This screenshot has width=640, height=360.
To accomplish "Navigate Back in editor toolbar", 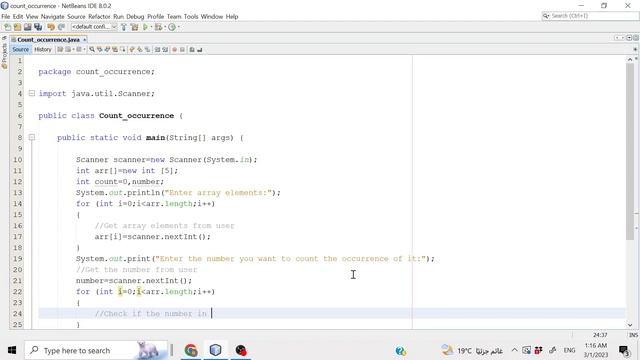I will coord(68,49).
